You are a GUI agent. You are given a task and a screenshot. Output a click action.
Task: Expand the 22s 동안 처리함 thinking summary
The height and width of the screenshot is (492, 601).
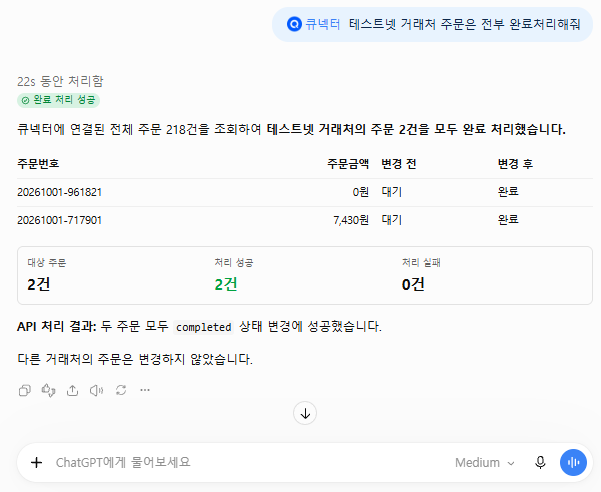pyautogui.click(x=60, y=81)
